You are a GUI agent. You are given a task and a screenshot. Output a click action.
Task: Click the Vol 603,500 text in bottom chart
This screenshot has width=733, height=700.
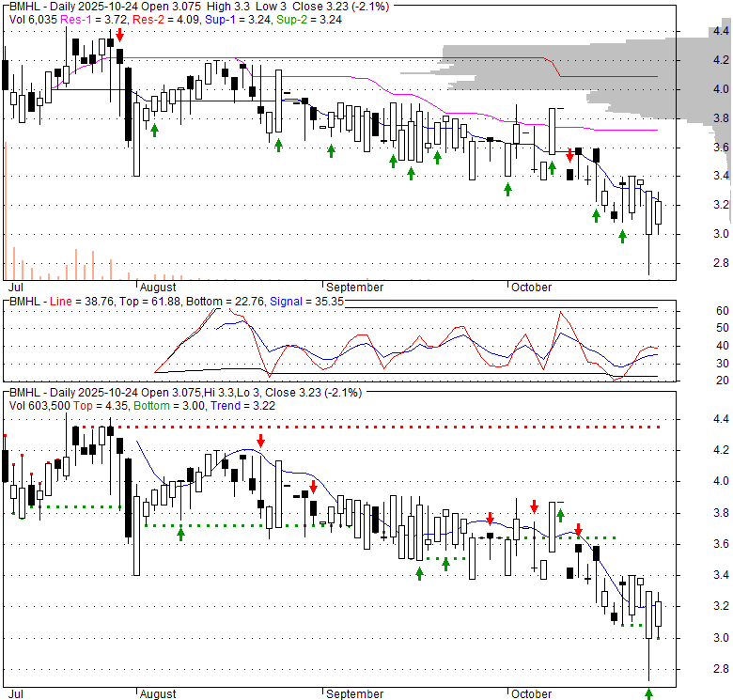tap(39, 406)
